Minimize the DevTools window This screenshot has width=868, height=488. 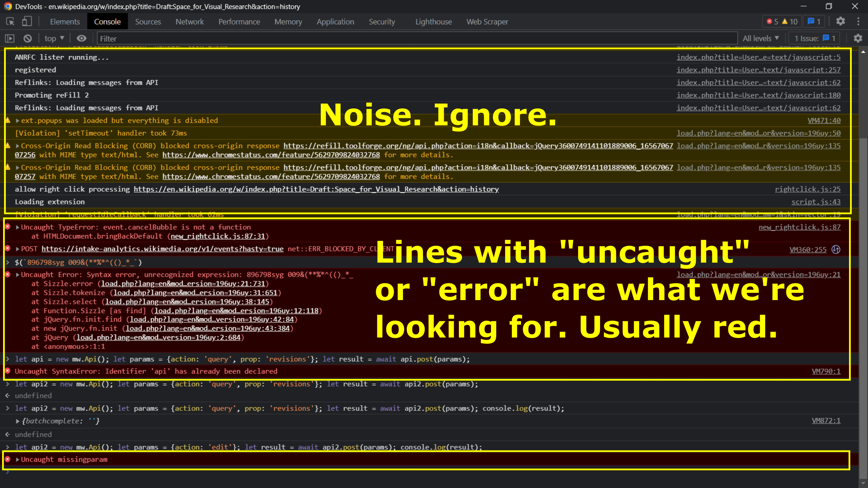pyautogui.click(x=803, y=6)
